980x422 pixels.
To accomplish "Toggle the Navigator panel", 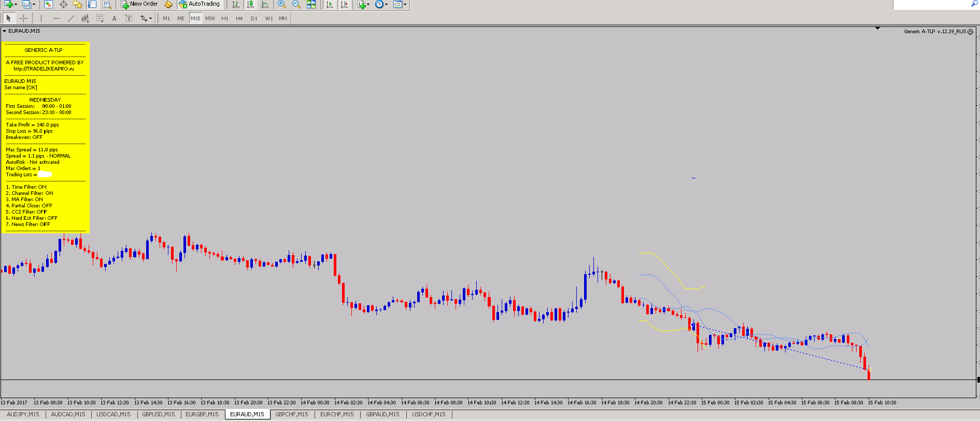I will coord(78,4).
